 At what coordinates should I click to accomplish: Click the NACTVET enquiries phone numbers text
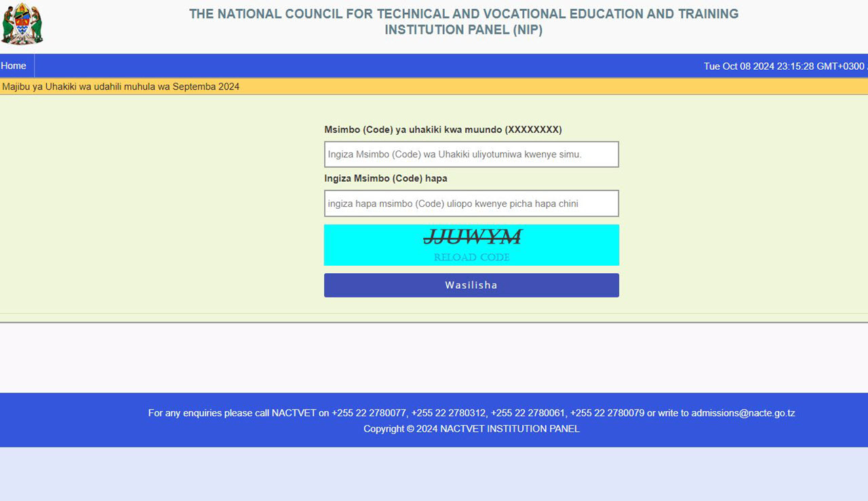(x=471, y=413)
